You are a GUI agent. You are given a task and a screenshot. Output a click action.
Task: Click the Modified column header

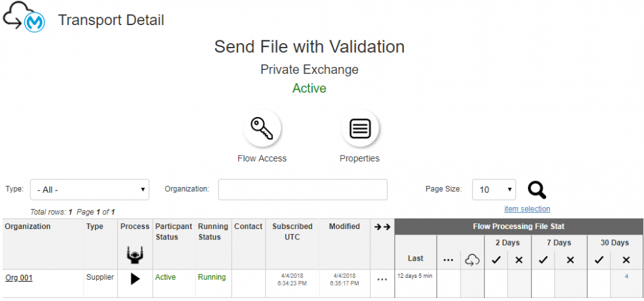[x=345, y=226]
